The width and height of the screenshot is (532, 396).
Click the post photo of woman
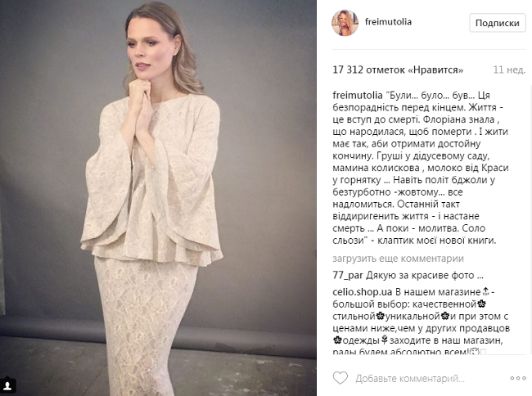[158, 198]
